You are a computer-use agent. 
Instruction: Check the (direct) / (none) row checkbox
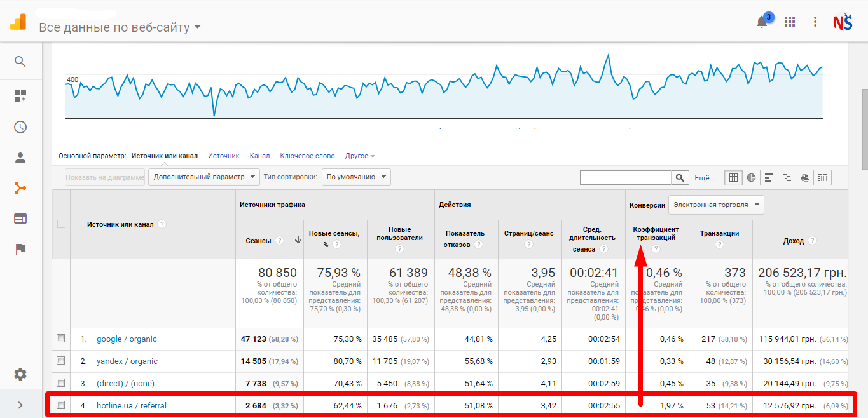(x=60, y=383)
